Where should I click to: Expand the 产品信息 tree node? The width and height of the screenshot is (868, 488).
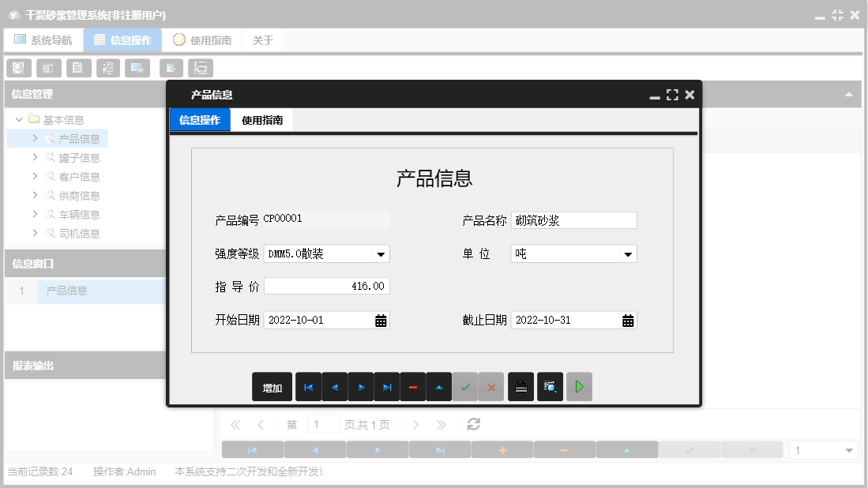34,138
